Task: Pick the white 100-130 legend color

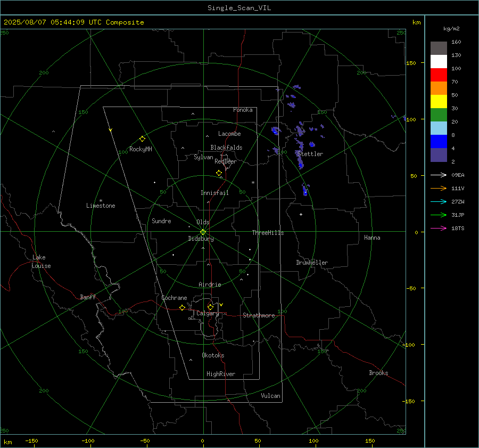Action: pos(439,61)
